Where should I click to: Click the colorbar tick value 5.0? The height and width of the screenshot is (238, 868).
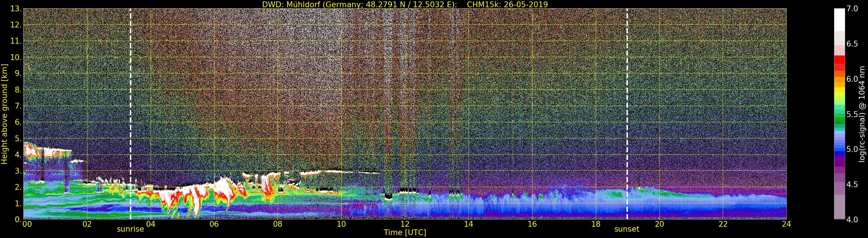tap(852, 149)
